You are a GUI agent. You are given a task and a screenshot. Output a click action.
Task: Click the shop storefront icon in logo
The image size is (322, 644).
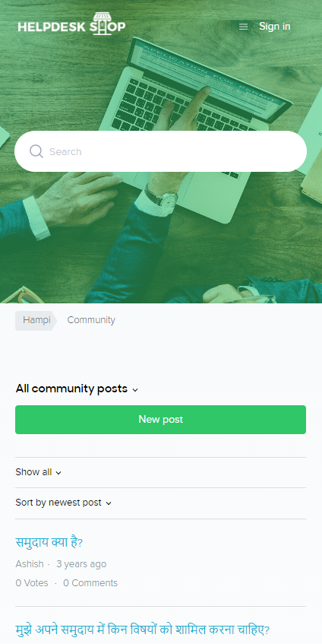(102, 24)
